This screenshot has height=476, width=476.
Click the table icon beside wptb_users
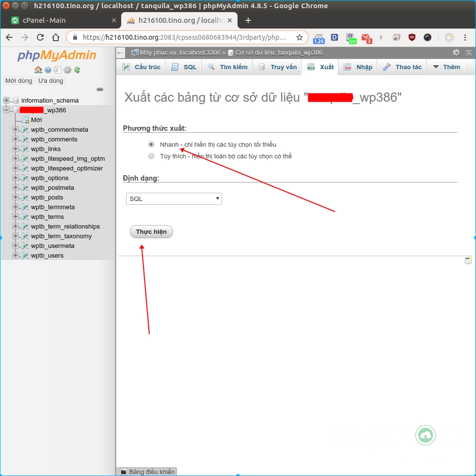25,255
